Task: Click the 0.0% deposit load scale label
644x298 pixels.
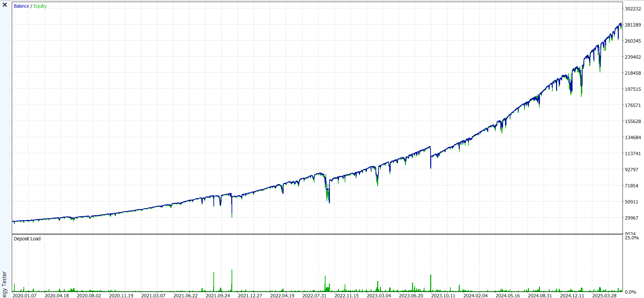Action: tap(630, 292)
